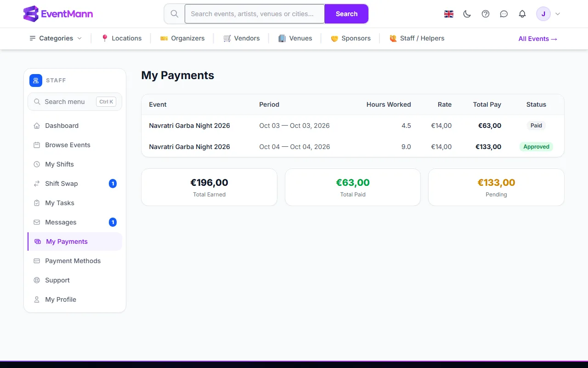Click the Messages envelope icon
This screenshot has width=588, height=368.
pyautogui.click(x=37, y=222)
